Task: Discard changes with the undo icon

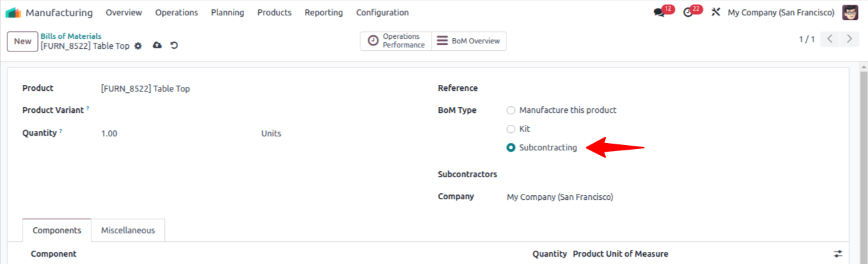Action: (x=174, y=45)
